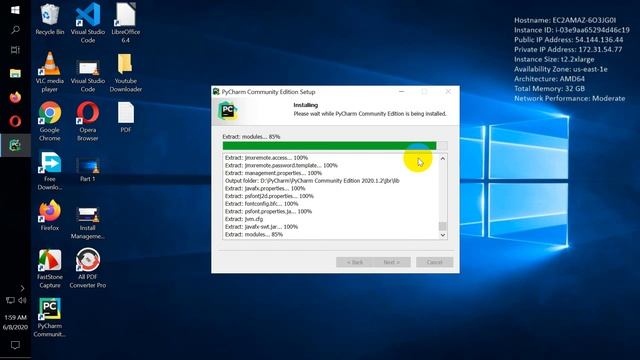Click 'Network Performance: Moderate' text
The width and height of the screenshot is (640, 360).
pyautogui.click(x=569, y=98)
